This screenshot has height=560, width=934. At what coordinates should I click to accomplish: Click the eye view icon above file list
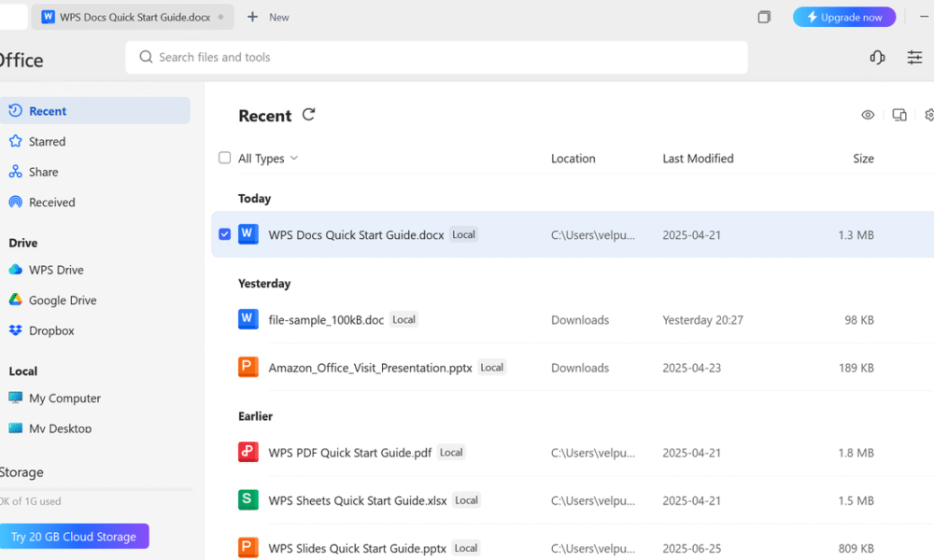point(868,115)
